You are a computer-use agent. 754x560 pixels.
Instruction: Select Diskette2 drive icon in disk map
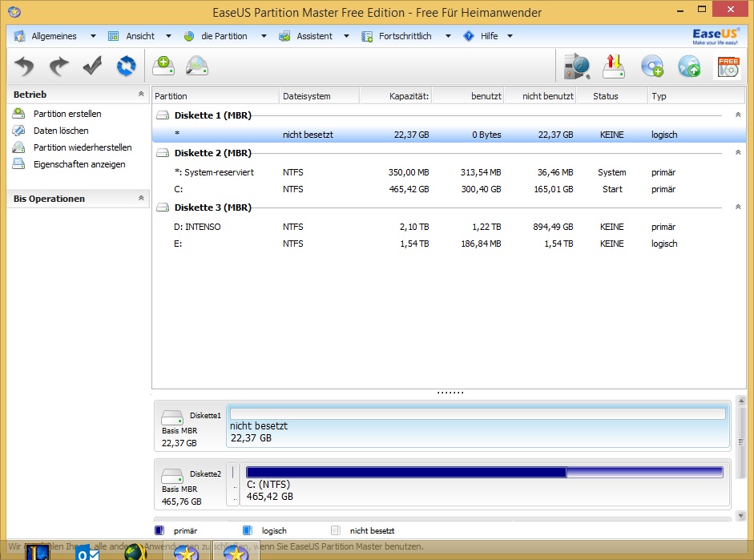pyautogui.click(x=172, y=476)
